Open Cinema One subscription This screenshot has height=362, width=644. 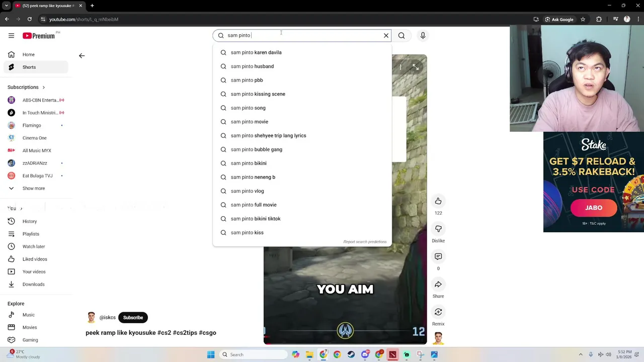[x=36, y=138]
